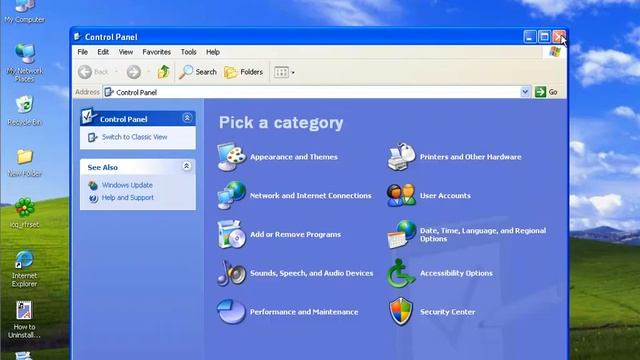Click Printers and Other Hardware text link
This screenshot has width=640, height=360.
pos(471,157)
